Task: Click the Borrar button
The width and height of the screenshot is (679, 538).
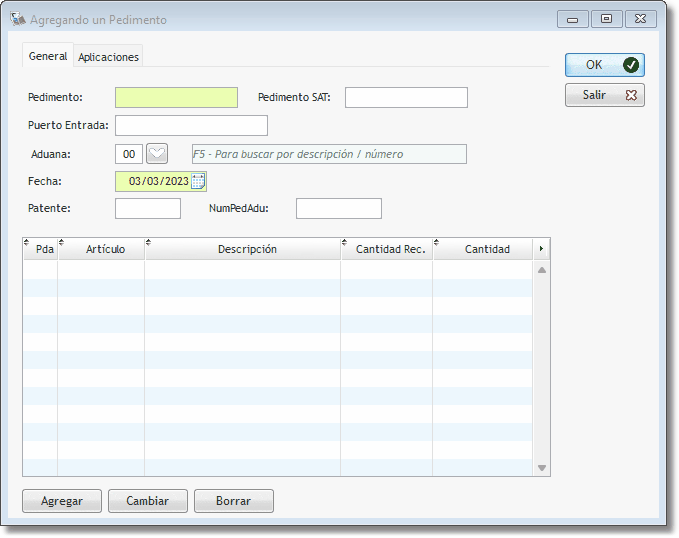Action: click(x=234, y=501)
